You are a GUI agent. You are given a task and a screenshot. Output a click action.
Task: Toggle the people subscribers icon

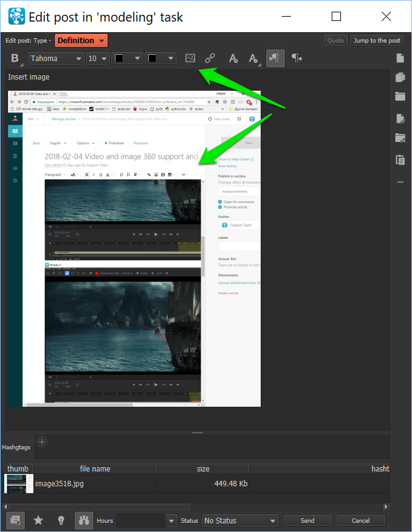click(84, 520)
